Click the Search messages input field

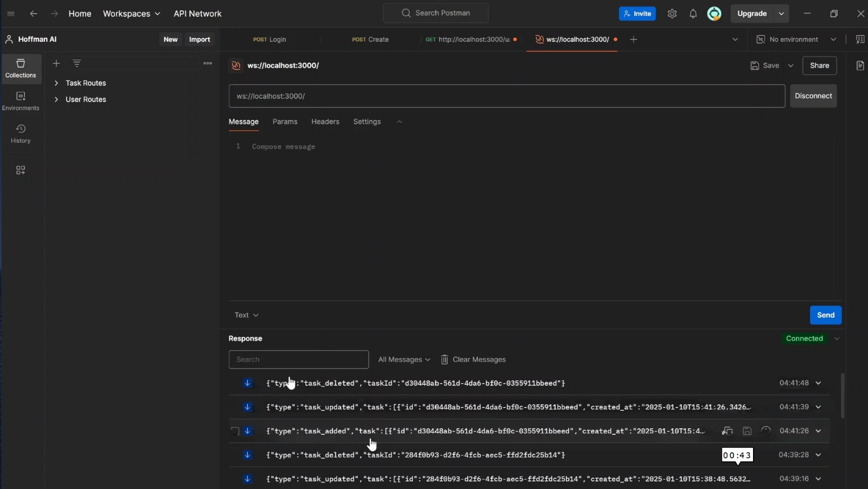[x=299, y=360]
